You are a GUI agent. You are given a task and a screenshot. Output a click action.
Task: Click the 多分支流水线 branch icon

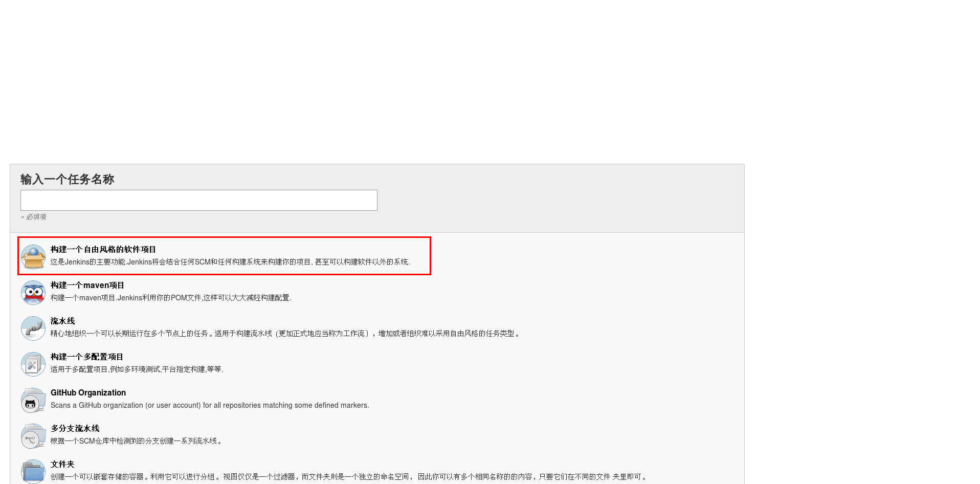tap(33, 435)
